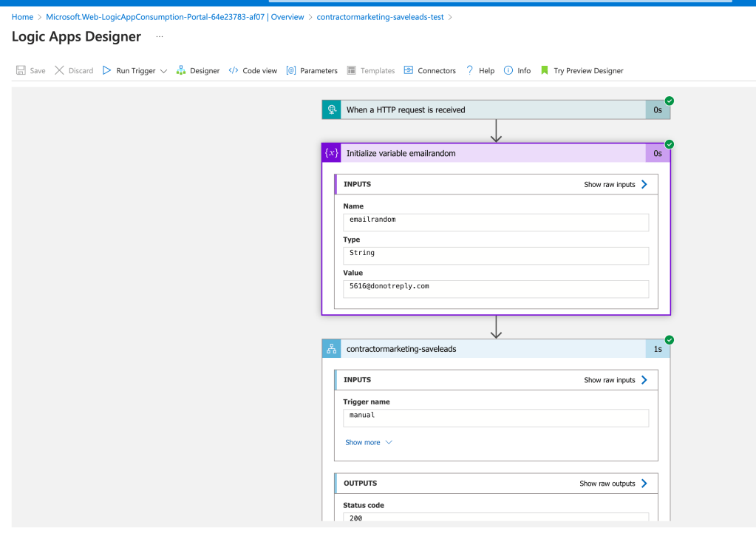Click the green Preview Designer bookmark icon
756x539 pixels.
pos(545,70)
